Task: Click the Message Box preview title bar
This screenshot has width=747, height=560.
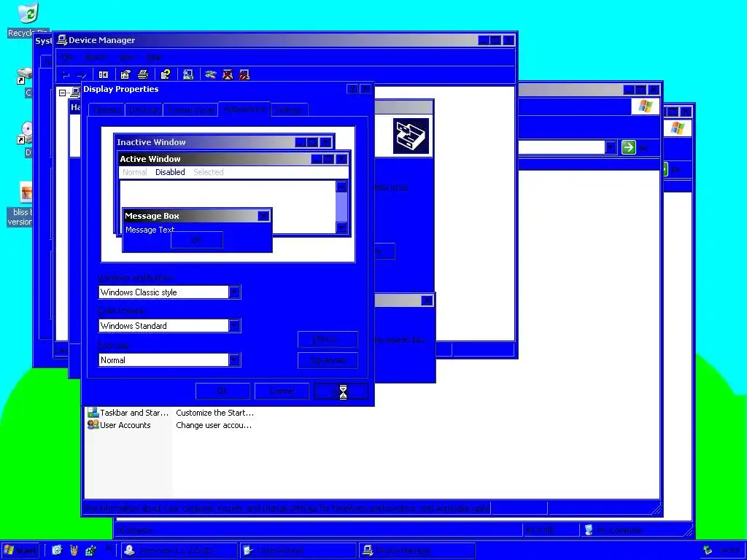Action: [197, 216]
